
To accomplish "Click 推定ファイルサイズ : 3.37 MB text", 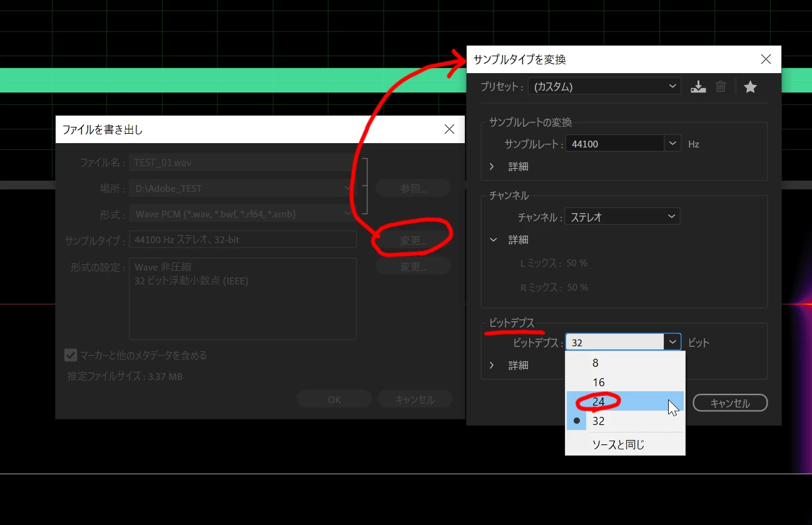I will click(x=125, y=377).
